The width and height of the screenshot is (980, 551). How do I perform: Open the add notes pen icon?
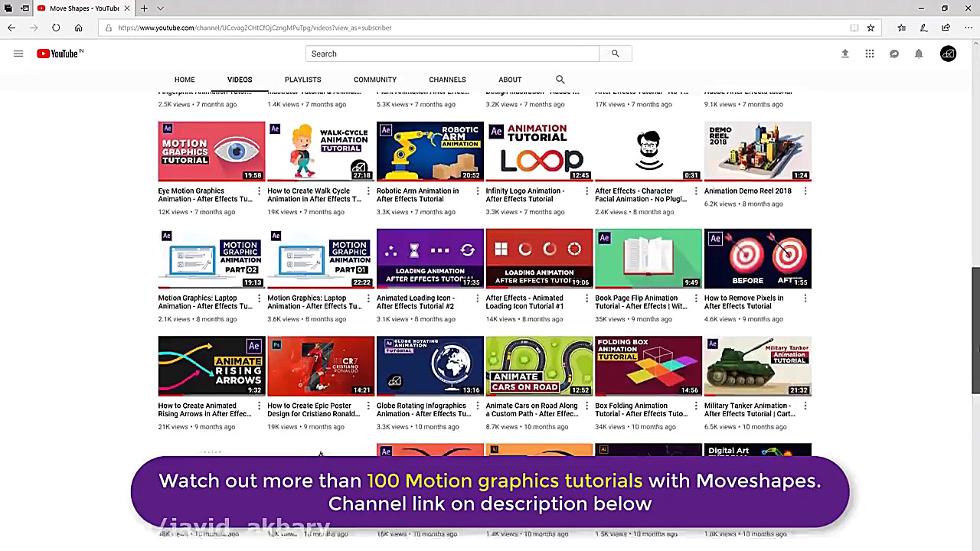(x=924, y=28)
